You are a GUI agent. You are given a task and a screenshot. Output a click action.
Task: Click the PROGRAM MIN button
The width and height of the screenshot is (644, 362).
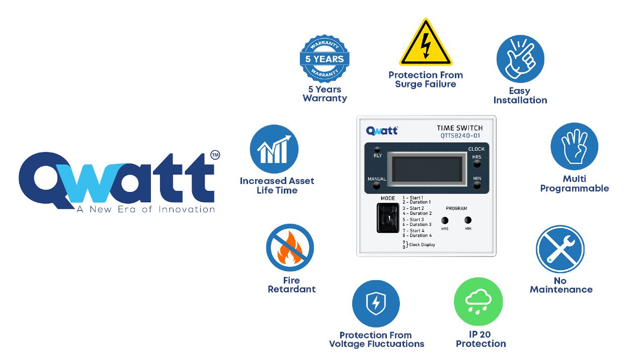tap(468, 220)
